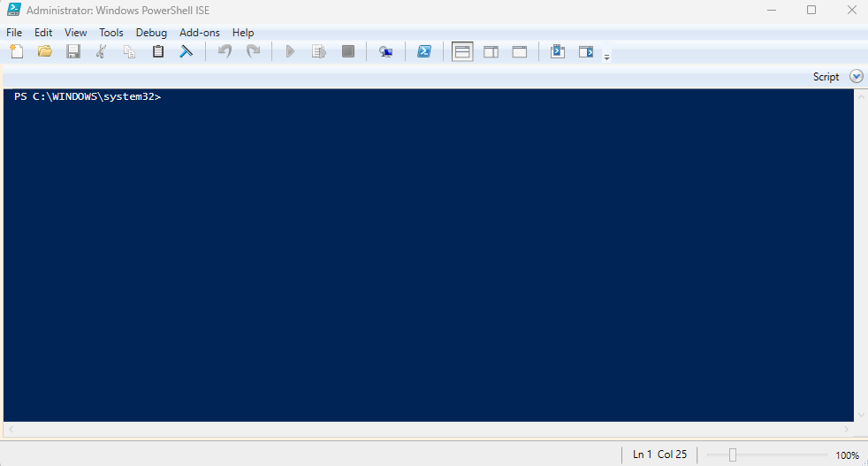Open New Remote PowerShell Tab icon
Screen dimensions: 868x466
click(x=386, y=51)
